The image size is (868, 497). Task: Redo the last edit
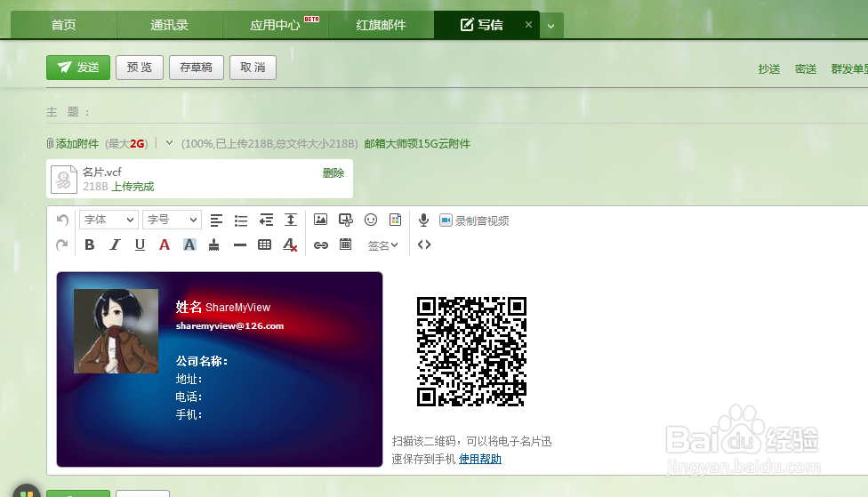[62, 244]
